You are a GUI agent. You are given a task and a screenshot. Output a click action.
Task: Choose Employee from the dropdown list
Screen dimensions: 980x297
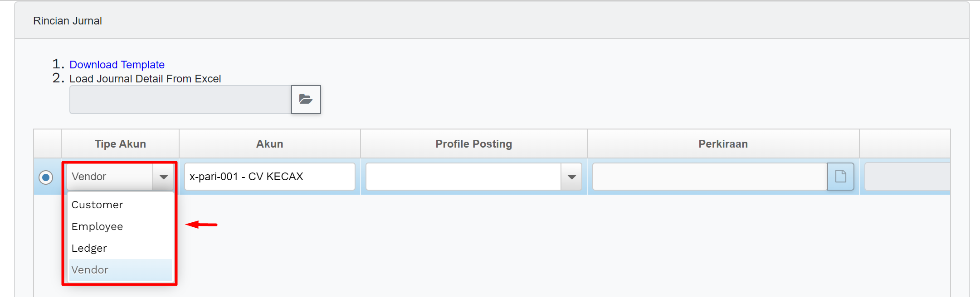click(x=97, y=226)
